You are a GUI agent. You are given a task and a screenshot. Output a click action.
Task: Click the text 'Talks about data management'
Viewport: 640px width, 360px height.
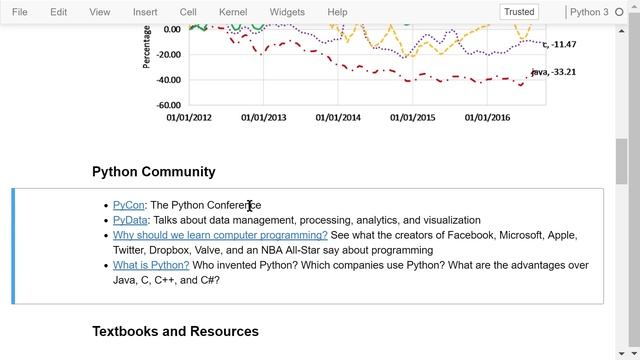tap(225, 220)
